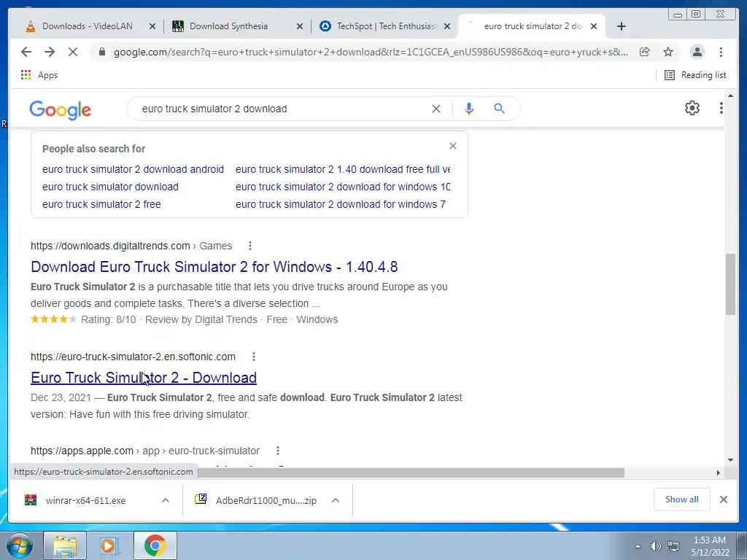The width and height of the screenshot is (747, 560).
Task: Open Chrome's three-dot menu
Action: tap(721, 52)
